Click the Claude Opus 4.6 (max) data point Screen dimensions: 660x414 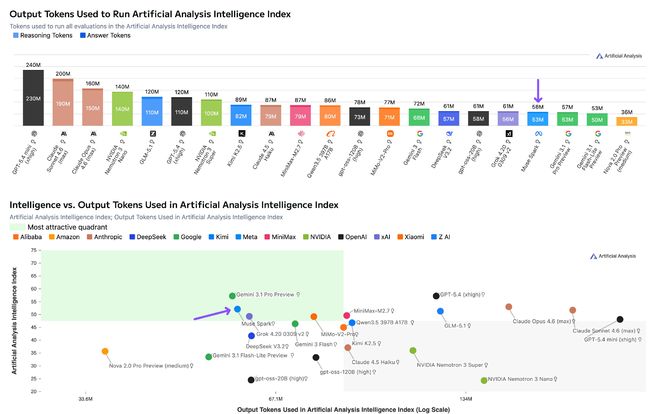pos(509,307)
